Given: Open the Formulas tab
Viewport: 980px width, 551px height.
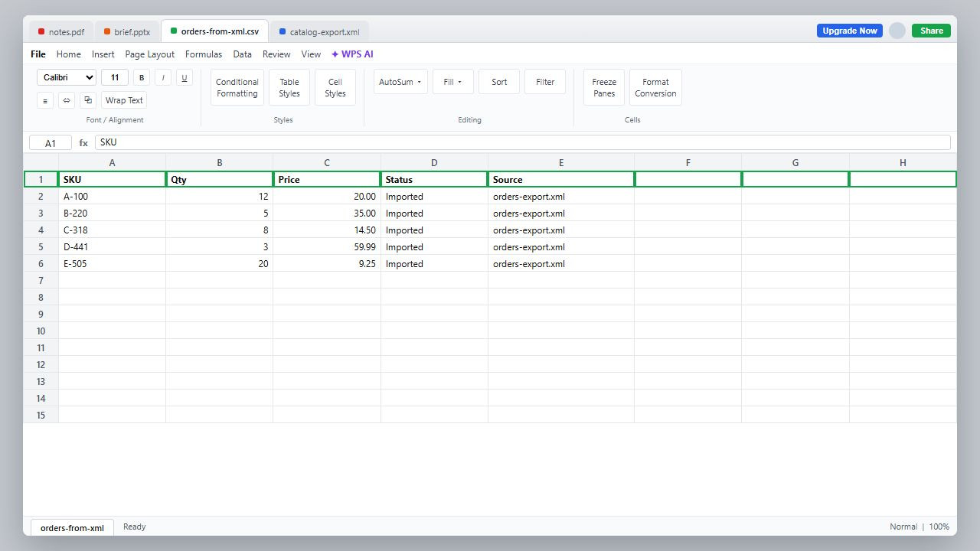Looking at the screenshot, I should click(204, 54).
